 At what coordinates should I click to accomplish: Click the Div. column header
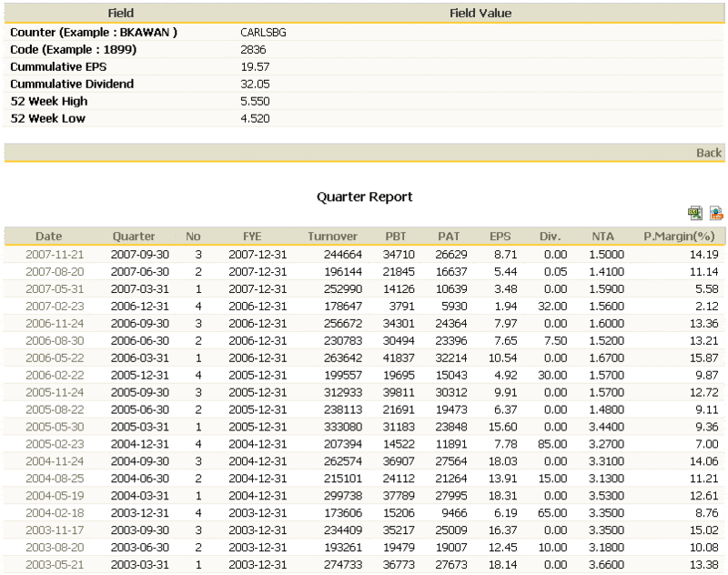point(550,237)
